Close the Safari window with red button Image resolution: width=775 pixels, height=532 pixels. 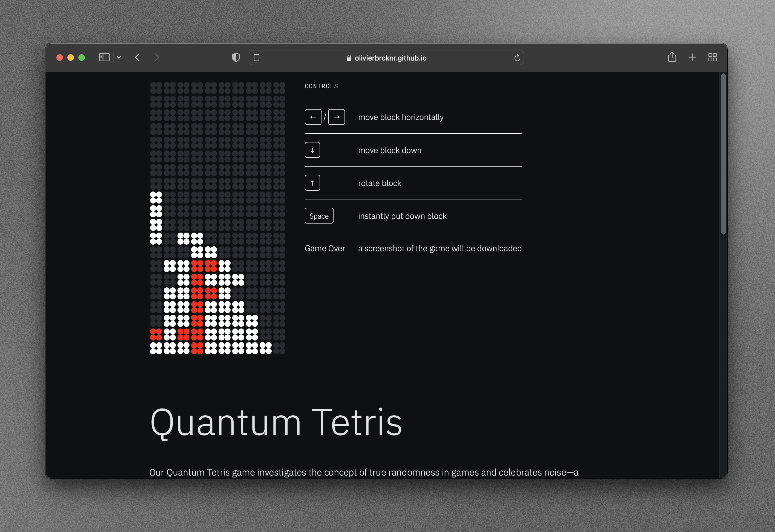point(60,57)
